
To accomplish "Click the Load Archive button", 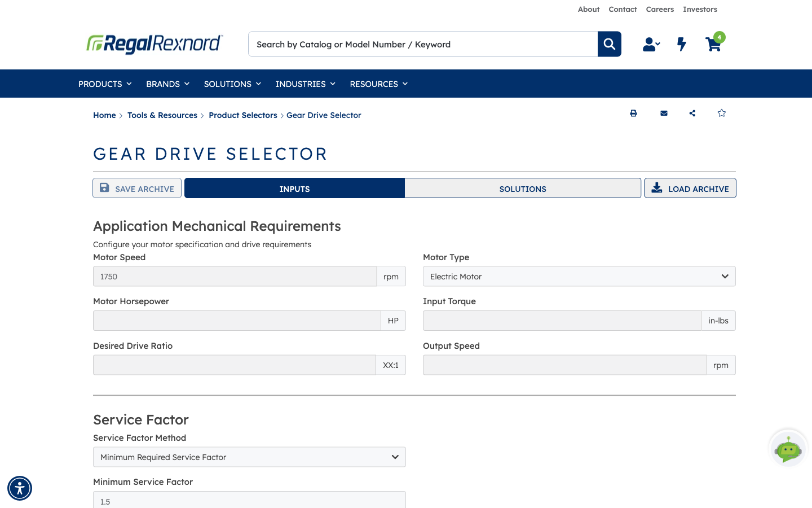I will pos(690,189).
